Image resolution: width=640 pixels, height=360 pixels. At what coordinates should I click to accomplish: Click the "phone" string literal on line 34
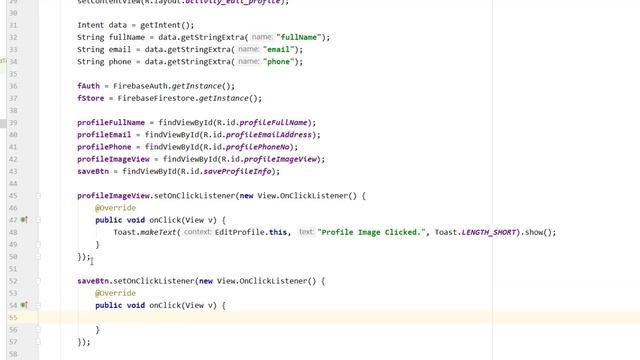point(278,62)
